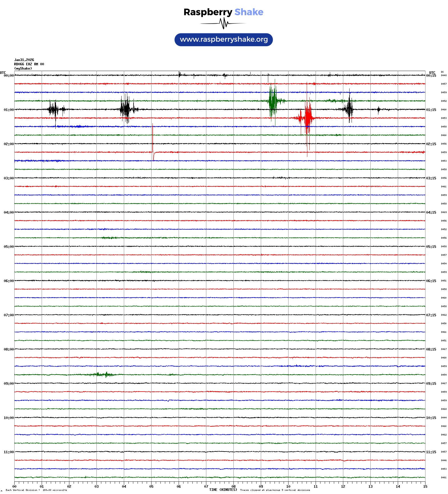This screenshot has width=448, height=494.
Task: Click the TIME (MINUTES) axis title
Action: pos(223,490)
